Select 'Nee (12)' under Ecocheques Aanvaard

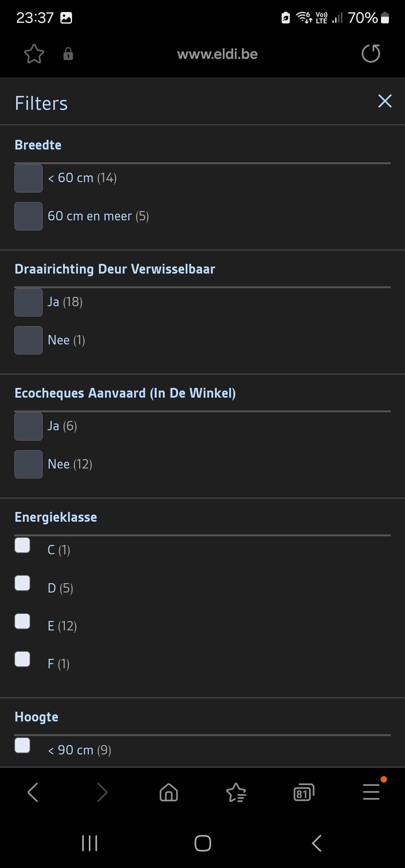(x=28, y=464)
